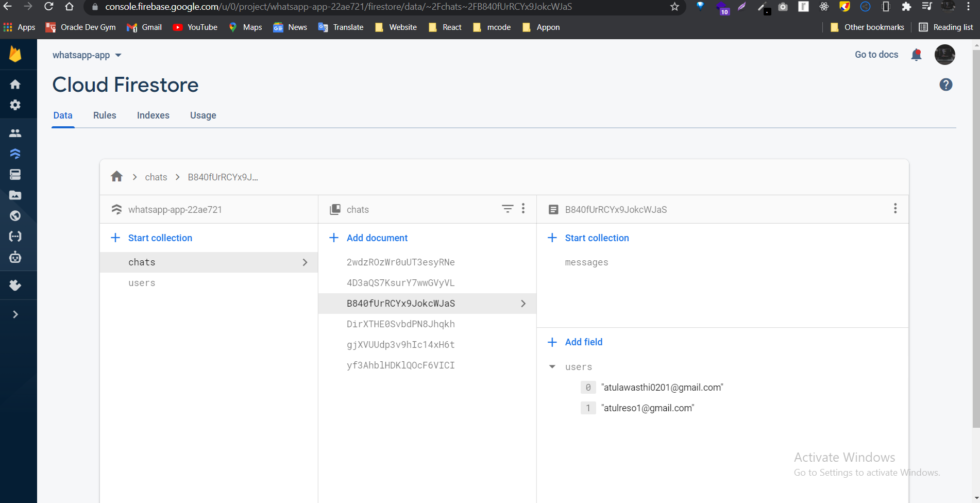Open Gmail bookmark
Image resolution: width=980 pixels, height=503 pixels.
pos(144,27)
